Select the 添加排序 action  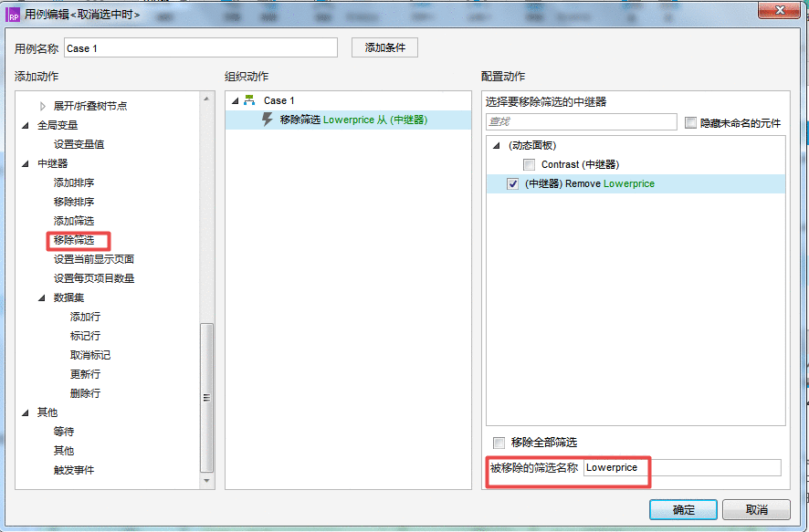74,183
